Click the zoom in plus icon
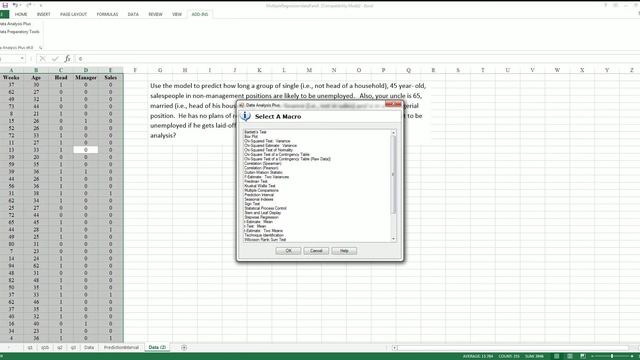This screenshot has width=640, height=360. pos(632,356)
